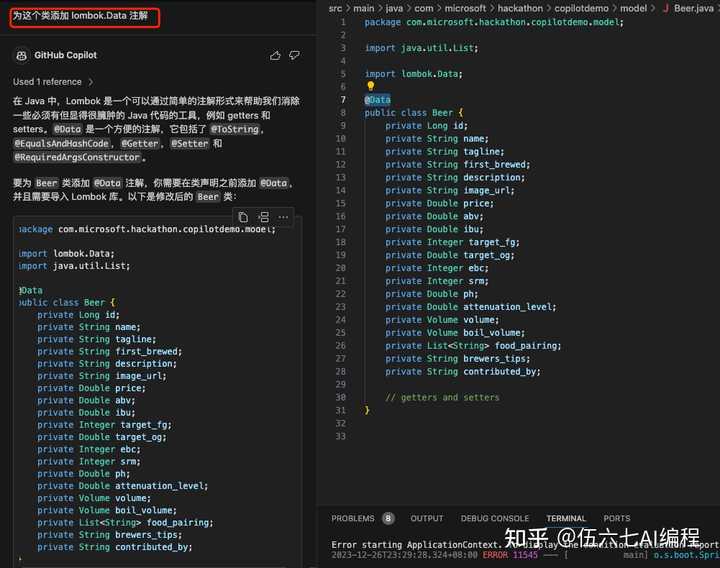
Task: Click the java breadcrumb segment
Action: pyautogui.click(x=394, y=8)
